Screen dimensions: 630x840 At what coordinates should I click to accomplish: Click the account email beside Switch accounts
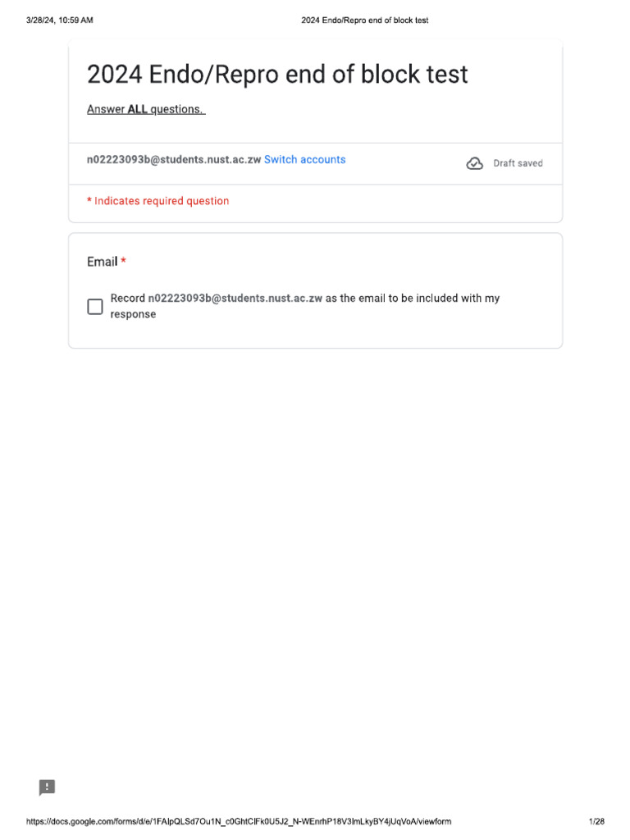click(174, 160)
